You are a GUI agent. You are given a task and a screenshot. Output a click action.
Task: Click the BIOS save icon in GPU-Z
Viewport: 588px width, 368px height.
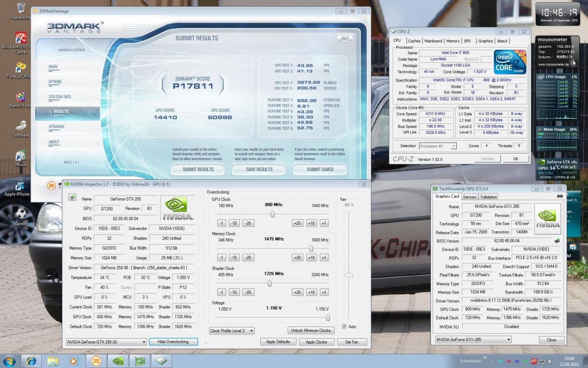coord(557,240)
